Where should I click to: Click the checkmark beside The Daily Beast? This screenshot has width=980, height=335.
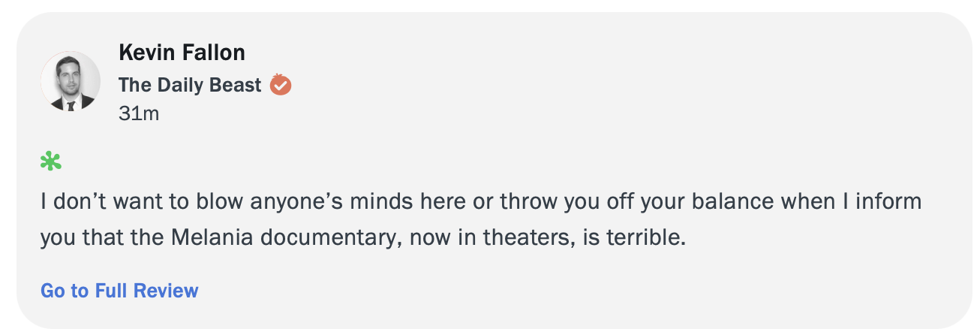click(x=281, y=85)
